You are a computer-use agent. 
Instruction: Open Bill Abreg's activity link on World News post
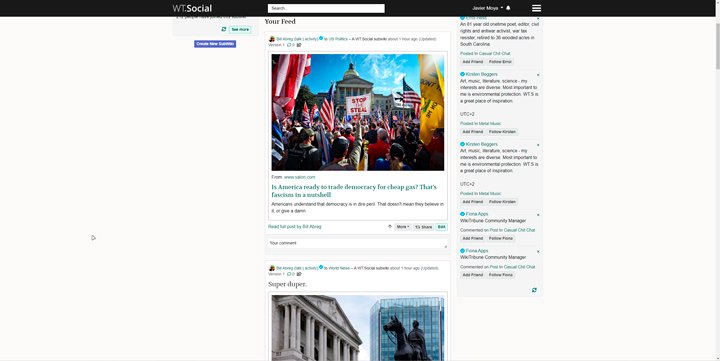pyautogui.click(x=310, y=268)
